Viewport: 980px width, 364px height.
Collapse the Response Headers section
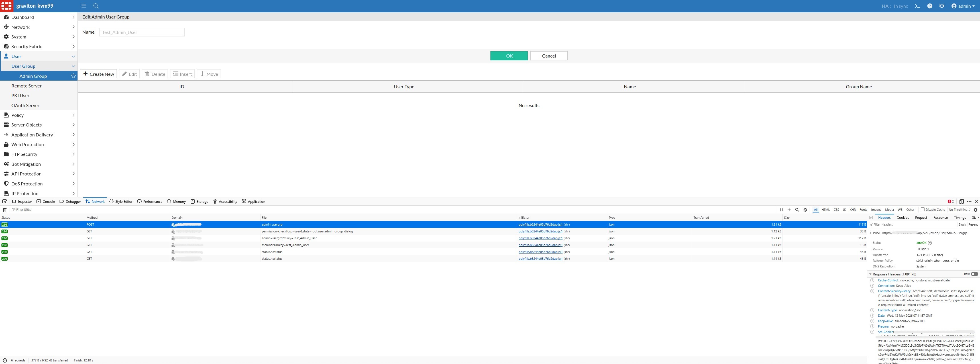pos(871,274)
